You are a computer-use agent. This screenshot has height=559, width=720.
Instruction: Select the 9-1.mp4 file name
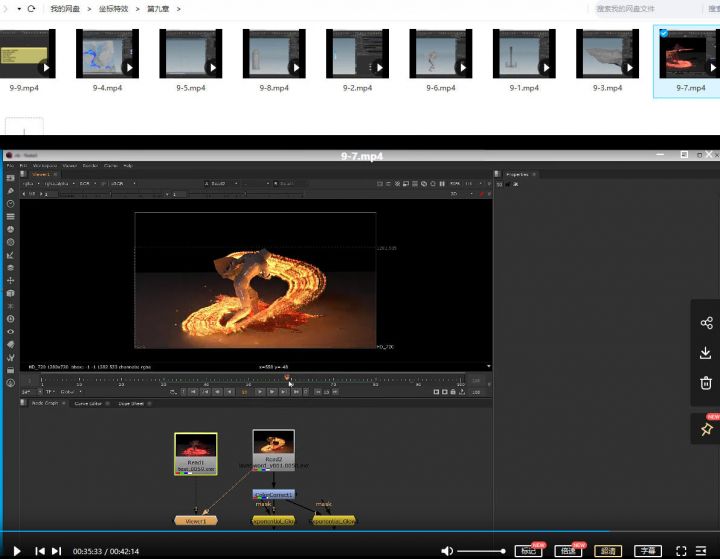tap(524, 88)
